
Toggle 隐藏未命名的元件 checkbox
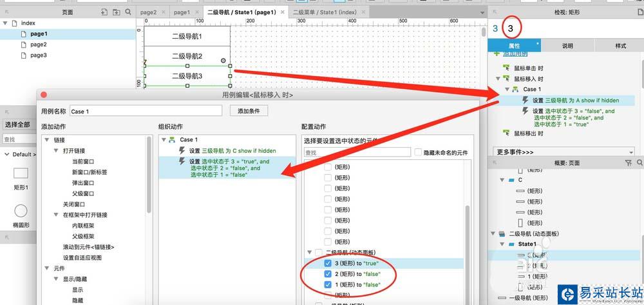[418, 152]
